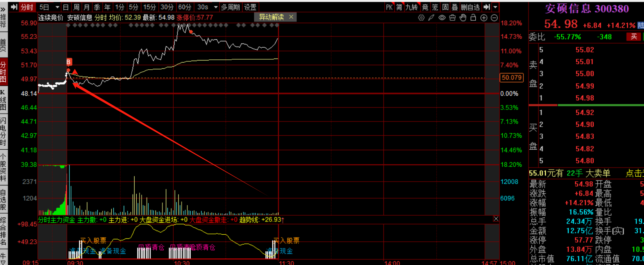Switch to the 15分 period tab
Screen dimensions: 644x265
coord(149,7)
